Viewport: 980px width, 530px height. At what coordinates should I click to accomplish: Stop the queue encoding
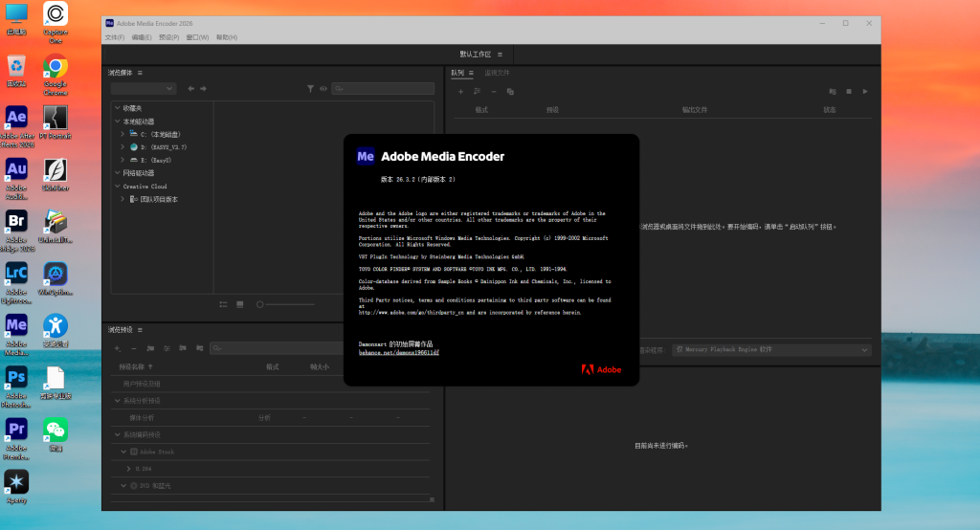pos(849,91)
